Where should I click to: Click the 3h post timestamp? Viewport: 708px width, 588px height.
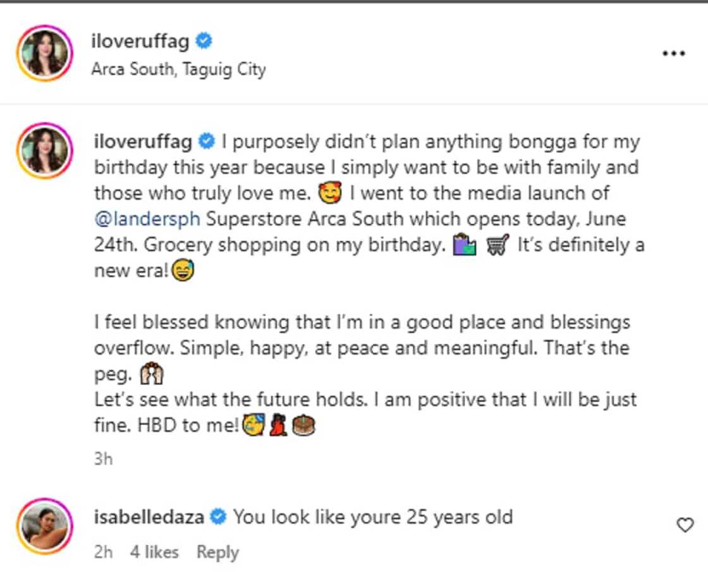coord(103,459)
